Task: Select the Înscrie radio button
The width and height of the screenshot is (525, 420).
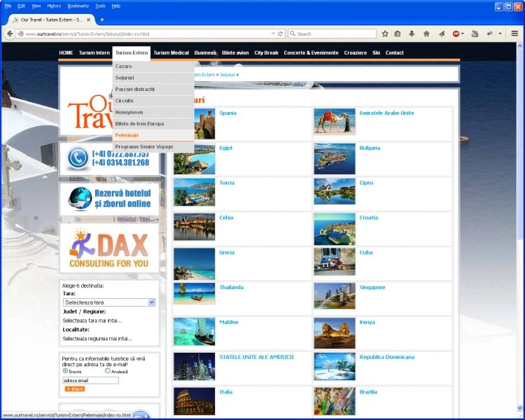Action: click(x=65, y=371)
